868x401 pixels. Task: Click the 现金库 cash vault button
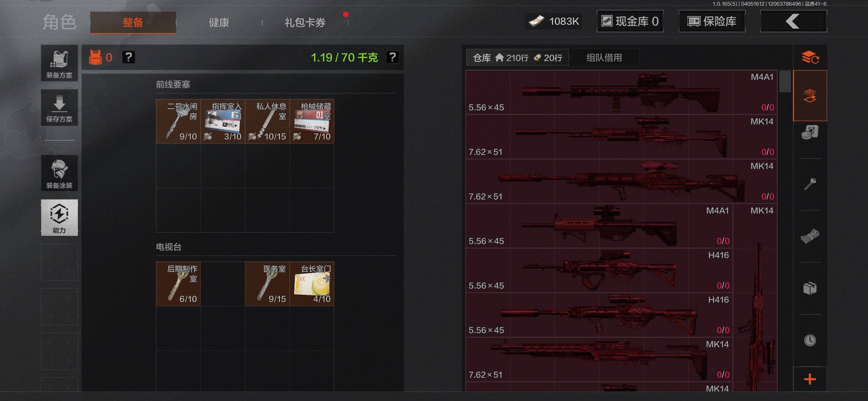tap(630, 21)
